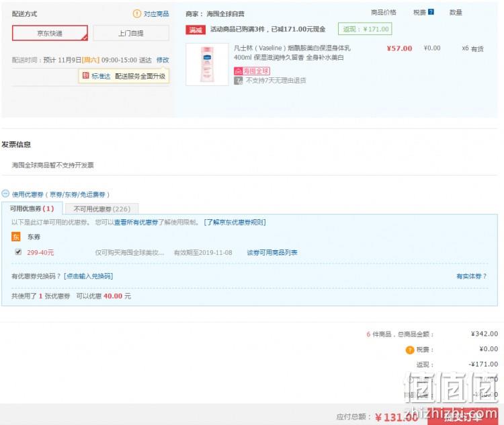The width and height of the screenshot is (504, 425).
Task: Click the 提交订单 submit button
Action: (x=463, y=417)
